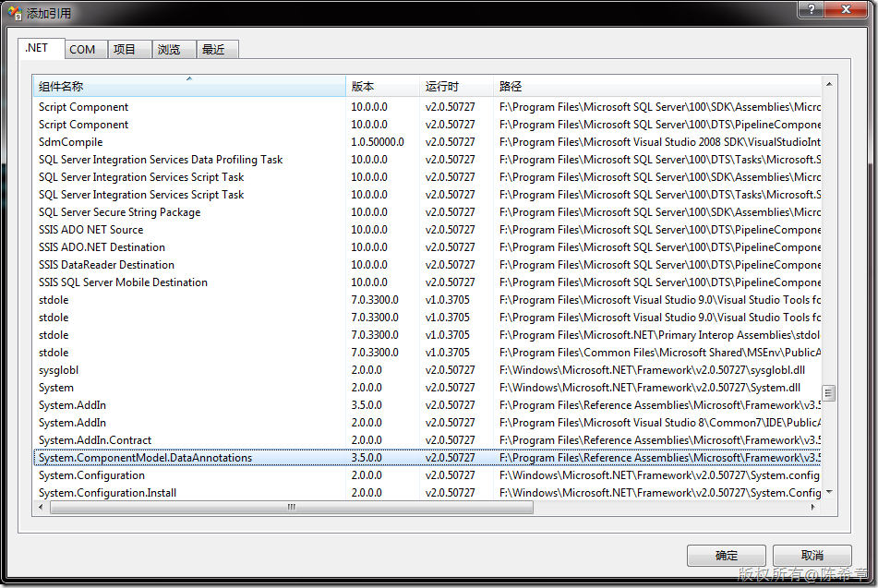Sort by 版本 column header
The width and height of the screenshot is (878, 588).
tap(383, 86)
